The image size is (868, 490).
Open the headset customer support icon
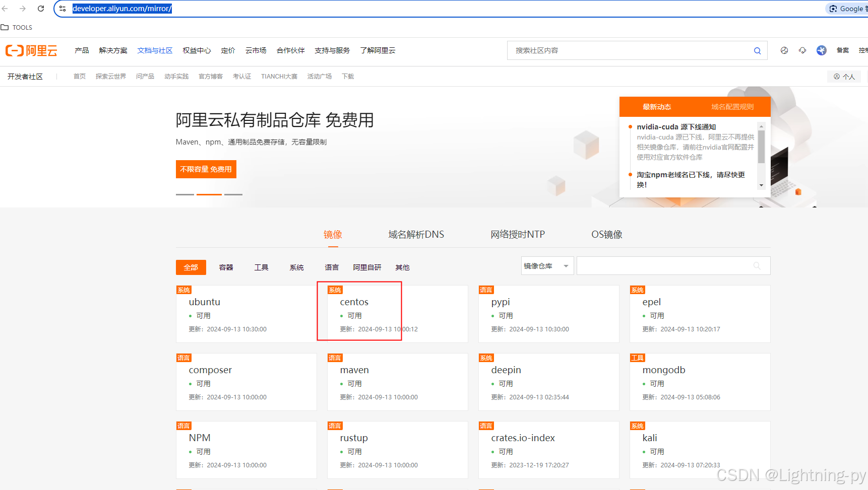click(x=802, y=50)
